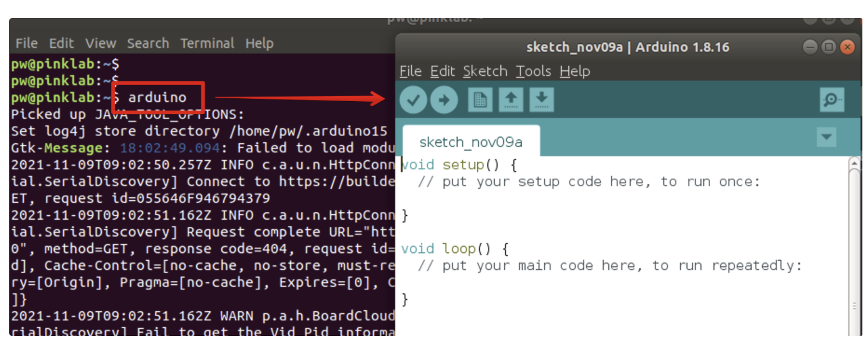Screen dimensions: 868x345
Task: Maximize the Arduino window
Action: click(x=829, y=47)
